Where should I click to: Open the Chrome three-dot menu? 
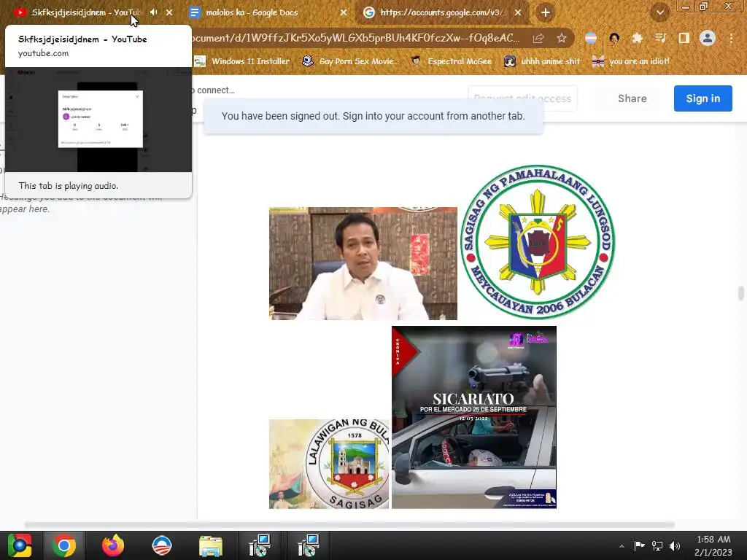[731, 38]
